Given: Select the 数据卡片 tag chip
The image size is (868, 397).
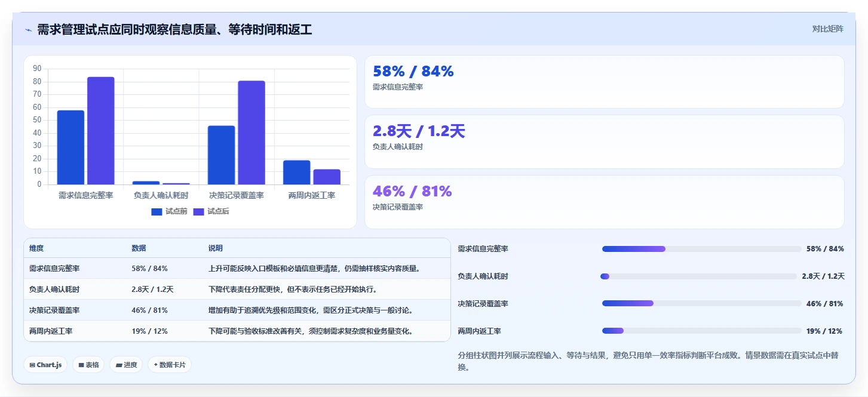Looking at the screenshot, I should (x=170, y=365).
